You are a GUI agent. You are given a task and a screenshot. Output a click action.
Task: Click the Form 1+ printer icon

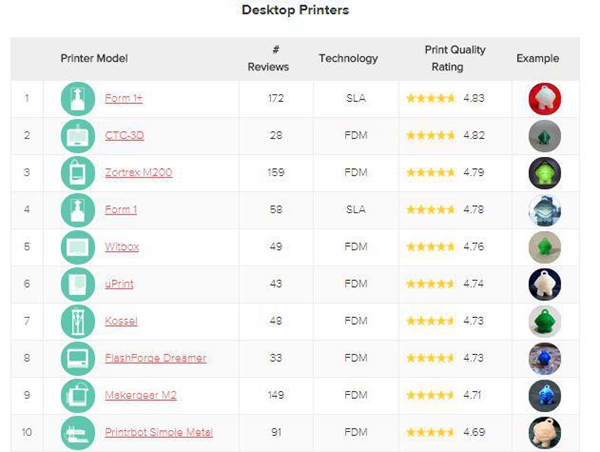click(x=78, y=99)
